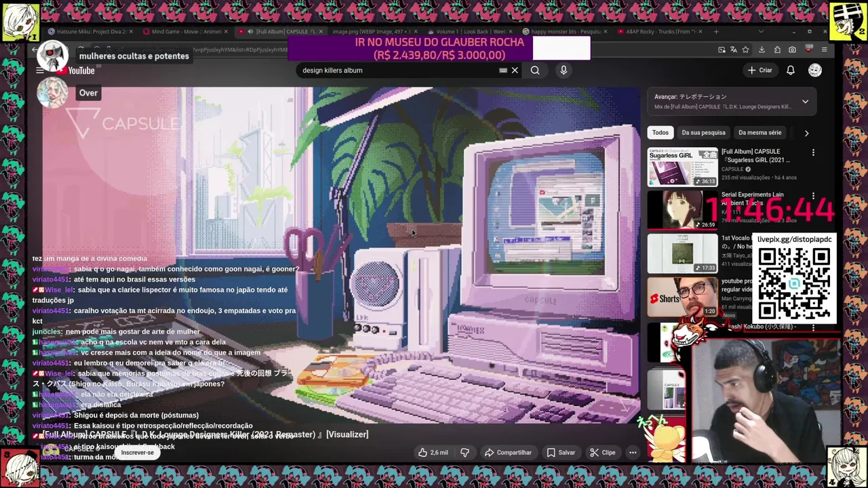
Task: Open Sugarless GiRL album thumbnail
Action: 682,167
